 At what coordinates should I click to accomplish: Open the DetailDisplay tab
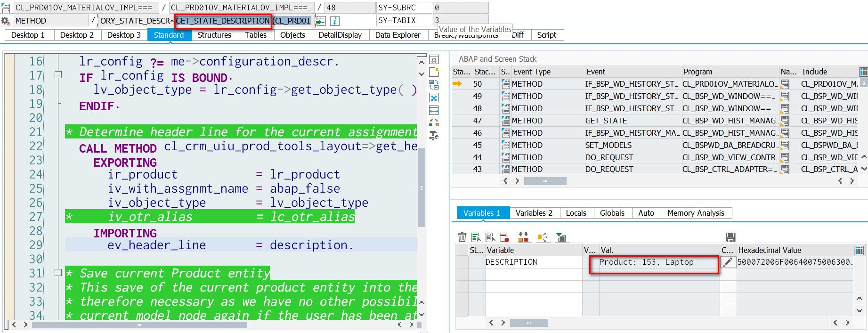(x=340, y=35)
